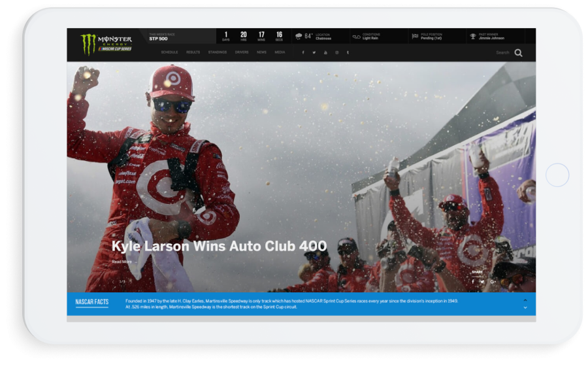Open the YouTube icon in the nav bar

point(325,52)
